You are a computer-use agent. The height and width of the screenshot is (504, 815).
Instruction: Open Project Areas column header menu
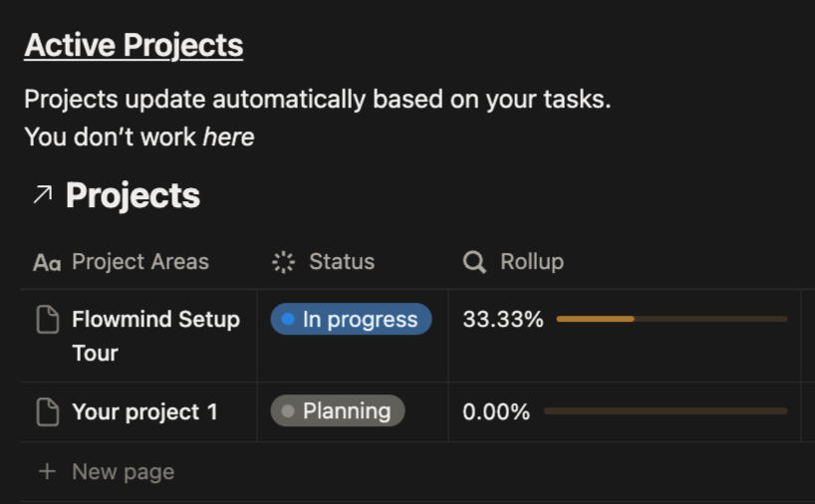pyautogui.click(x=140, y=262)
